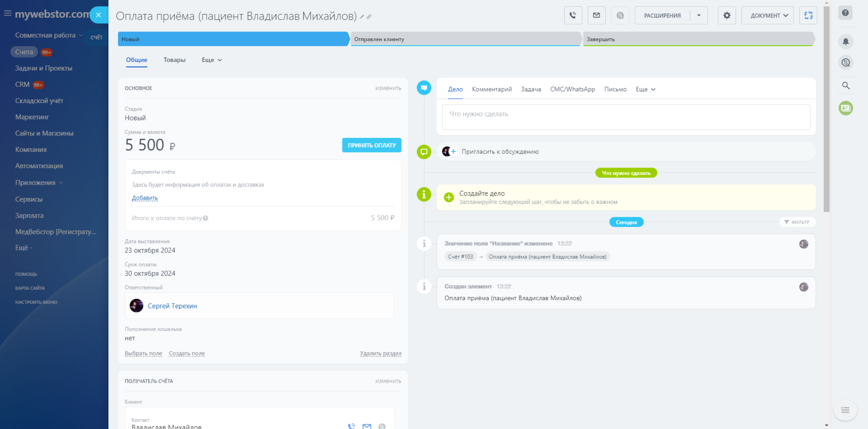Open Складской учёт in sidebar

tap(39, 101)
